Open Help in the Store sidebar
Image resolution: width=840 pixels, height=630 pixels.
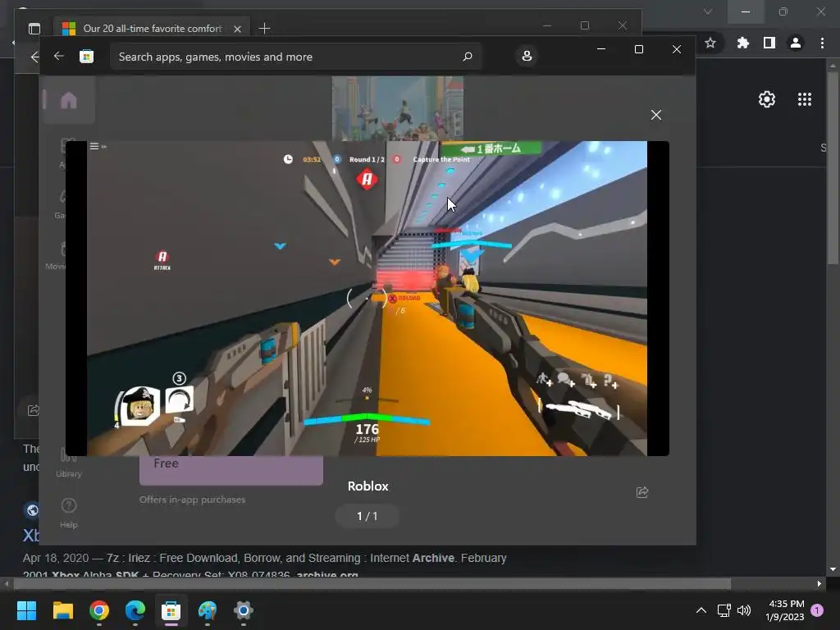(x=69, y=514)
